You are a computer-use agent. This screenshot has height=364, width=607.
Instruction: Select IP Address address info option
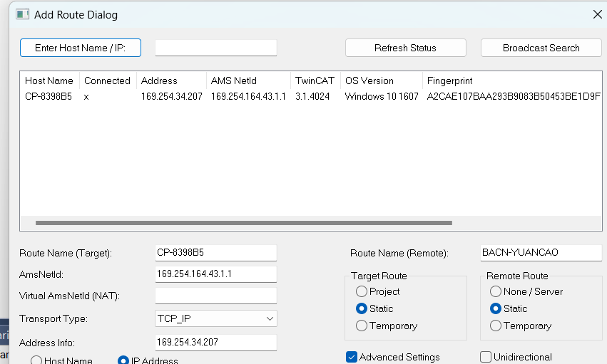pos(148,360)
